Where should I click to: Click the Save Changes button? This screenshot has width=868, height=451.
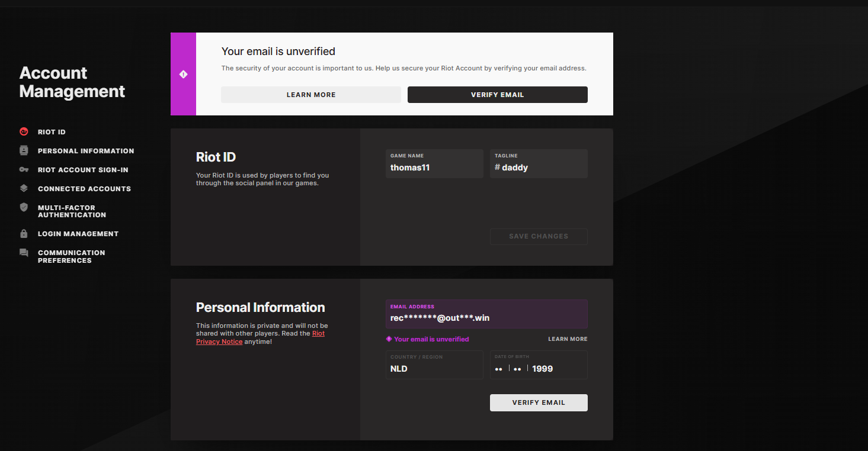click(x=539, y=236)
